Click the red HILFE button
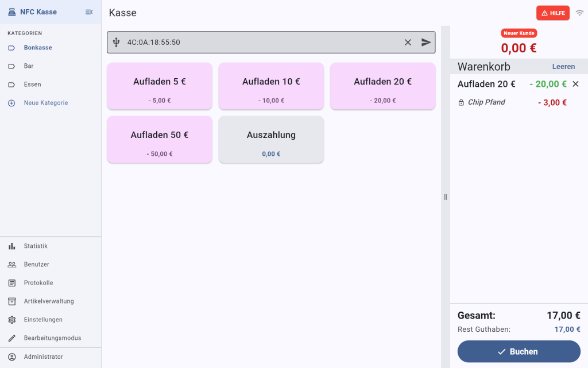588x368 pixels. (x=553, y=13)
